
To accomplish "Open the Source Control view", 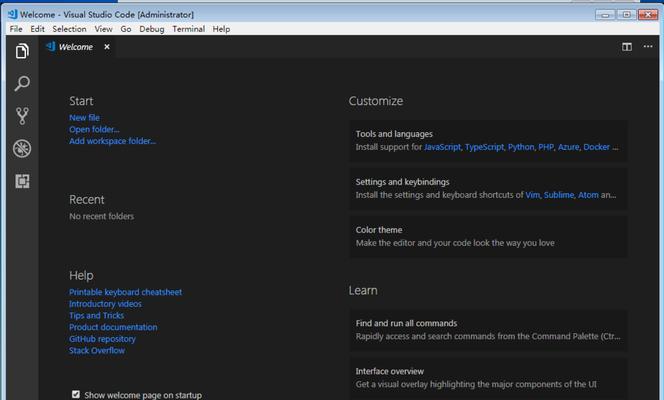I will click(22, 116).
